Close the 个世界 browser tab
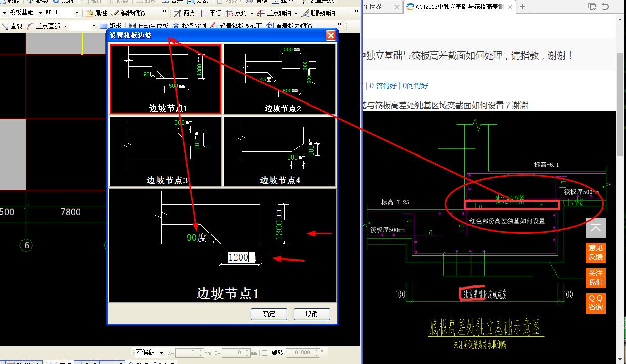This screenshot has width=626, height=364. pos(396,7)
